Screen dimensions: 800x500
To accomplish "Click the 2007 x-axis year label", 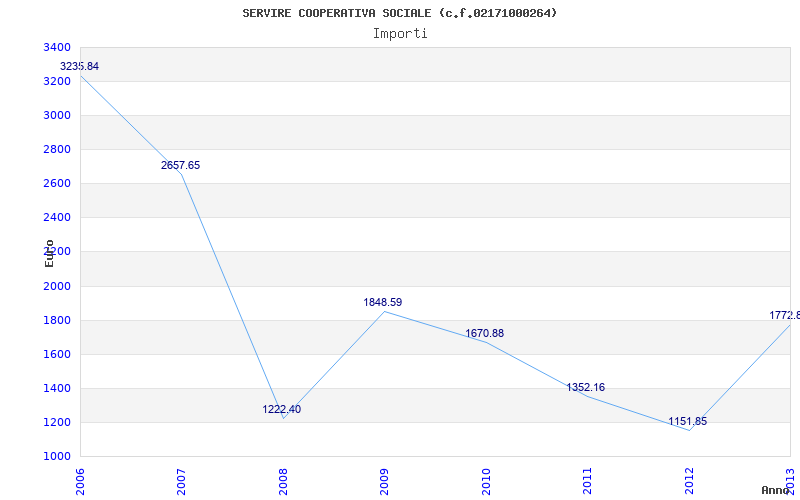I will [x=181, y=481].
